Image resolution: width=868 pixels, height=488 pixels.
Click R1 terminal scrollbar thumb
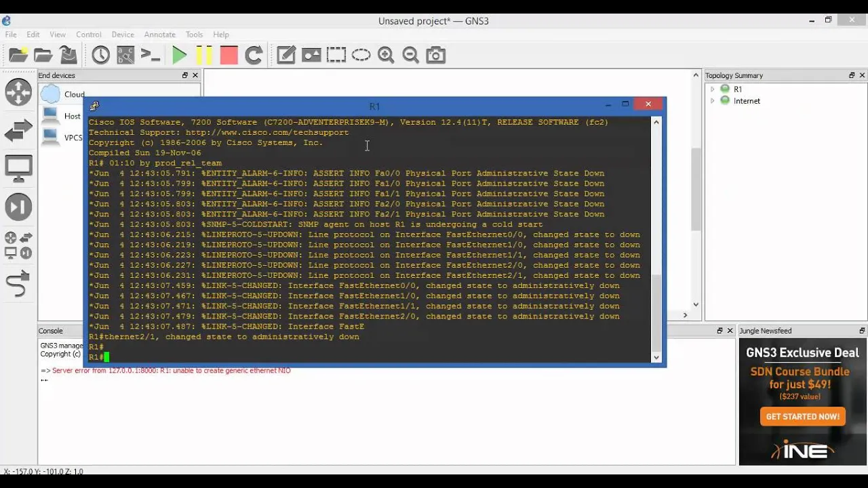[x=656, y=312]
